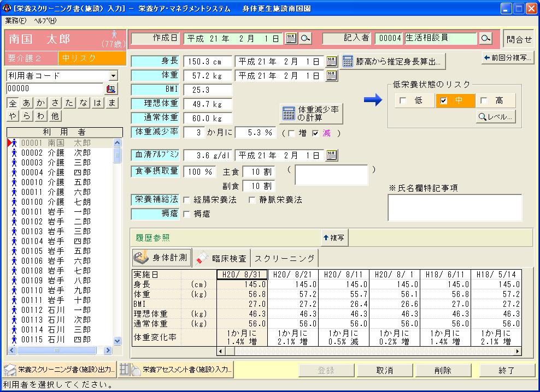Switch to the 臨床検査 tab
This screenshot has width=540, height=392.
pos(222,258)
